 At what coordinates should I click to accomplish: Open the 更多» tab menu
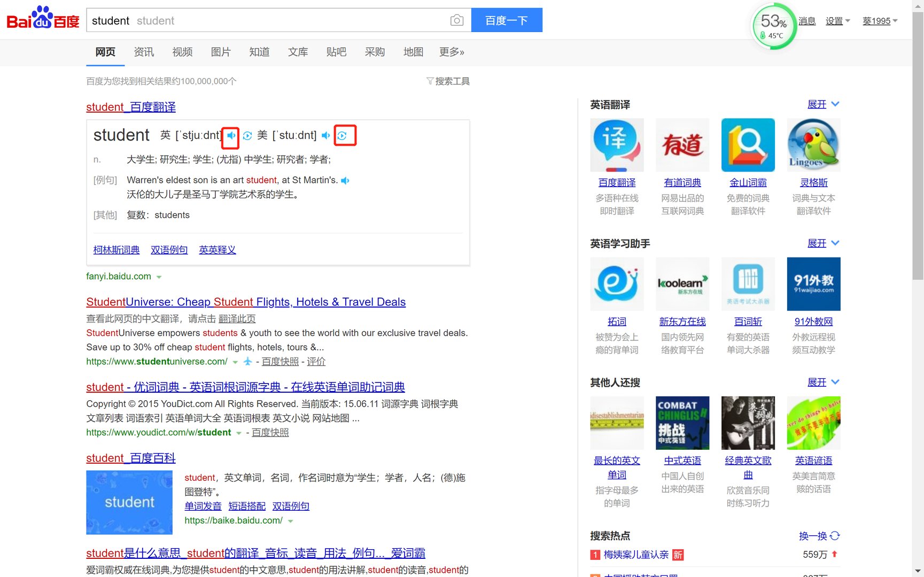[x=452, y=52]
